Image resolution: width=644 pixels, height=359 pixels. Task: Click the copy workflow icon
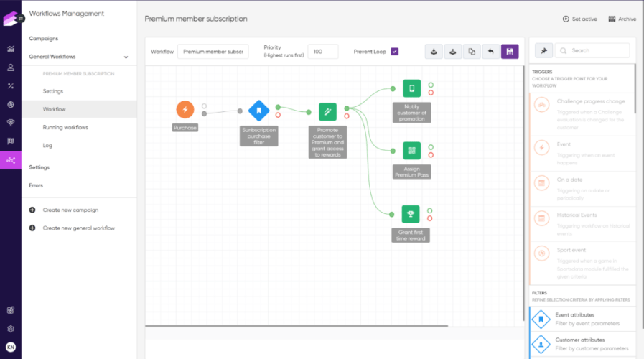(x=472, y=52)
